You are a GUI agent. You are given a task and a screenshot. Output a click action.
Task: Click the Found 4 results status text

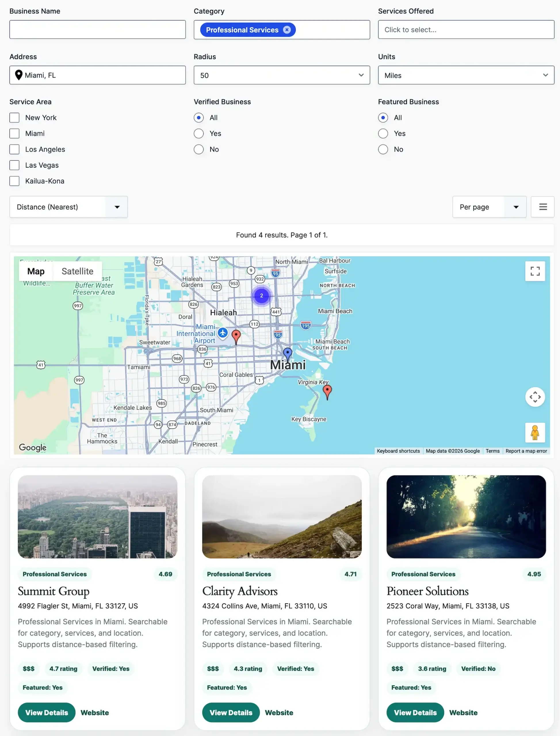click(282, 235)
